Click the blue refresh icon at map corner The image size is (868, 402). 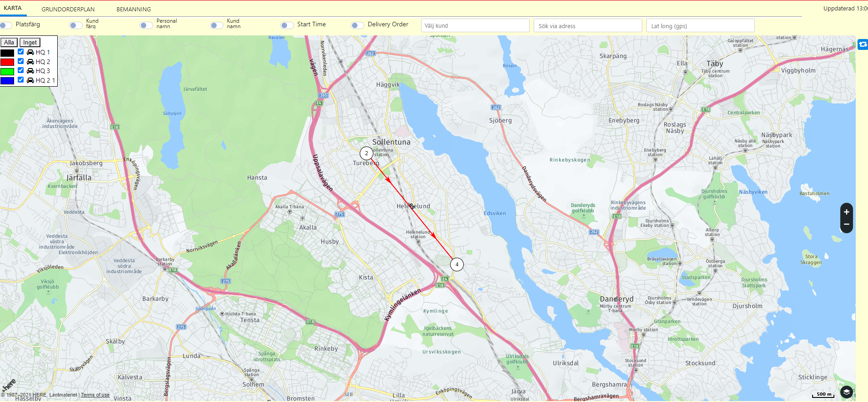[863, 44]
